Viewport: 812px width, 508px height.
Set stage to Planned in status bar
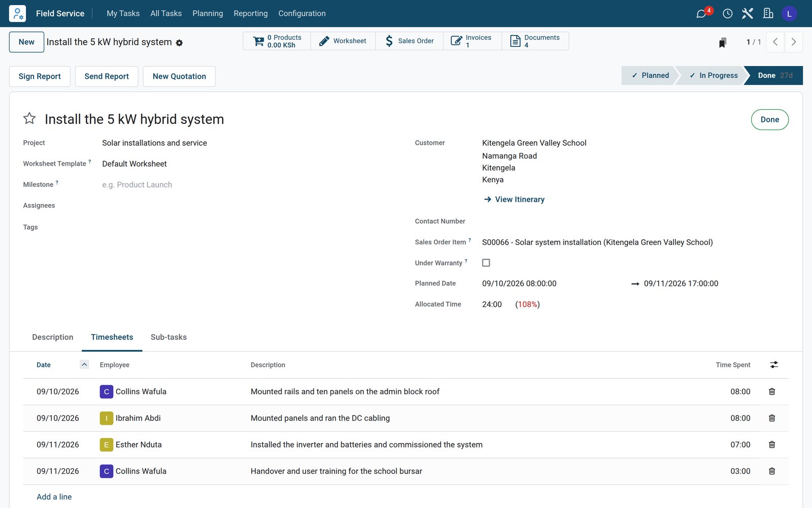pos(649,75)
